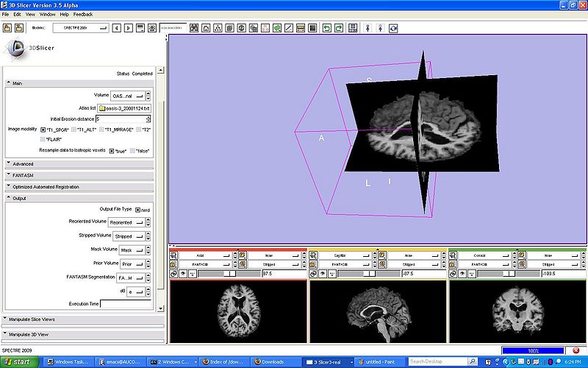This screenshot has height=368, width=588.
Task: Open the layout chooser icon
Action: [353, 28]
